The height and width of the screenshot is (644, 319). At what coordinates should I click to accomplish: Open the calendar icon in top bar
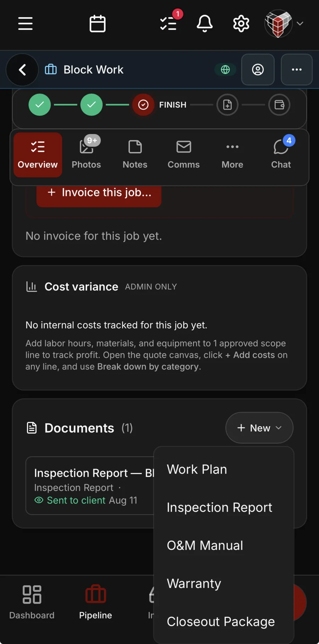pyautogui.click(x=97, y=24)
